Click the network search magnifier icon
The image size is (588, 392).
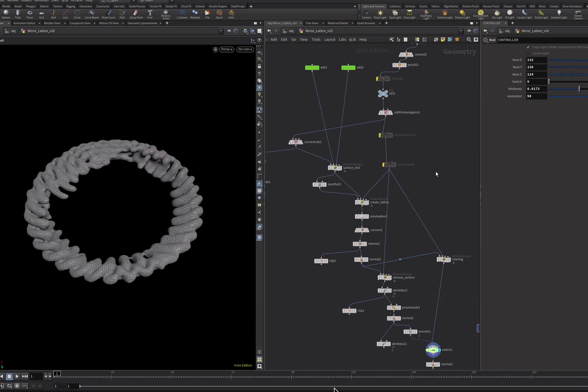pos(469,40)
